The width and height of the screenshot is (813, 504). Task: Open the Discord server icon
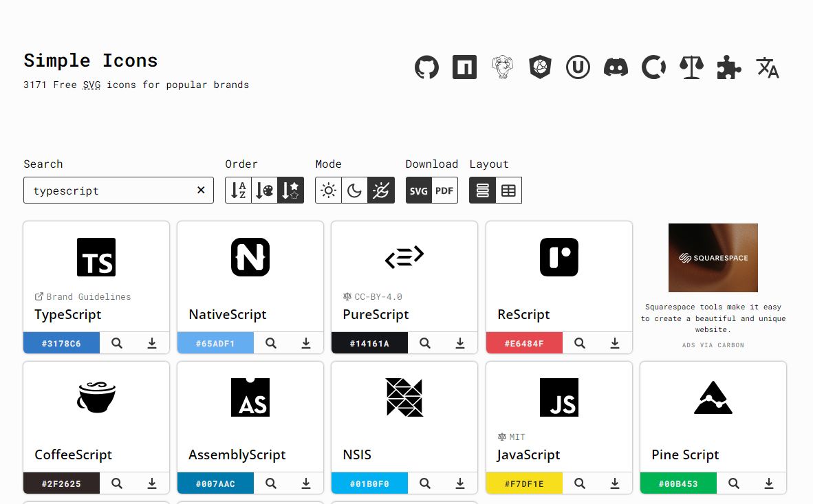(x=616, y=67)
